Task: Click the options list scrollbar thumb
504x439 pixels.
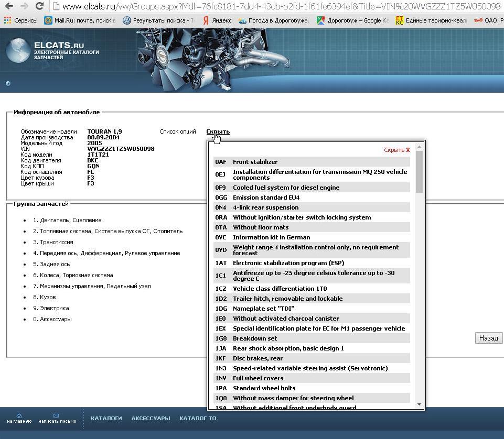Action: tap(419, 172)
